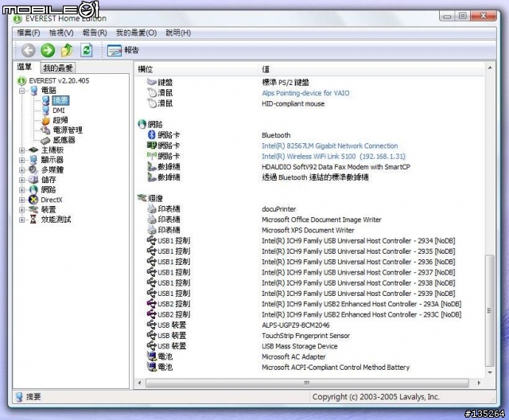The image size is (509, 420).
Task: Click the 多媒體 speaker icon
Action: pos(33,169)
